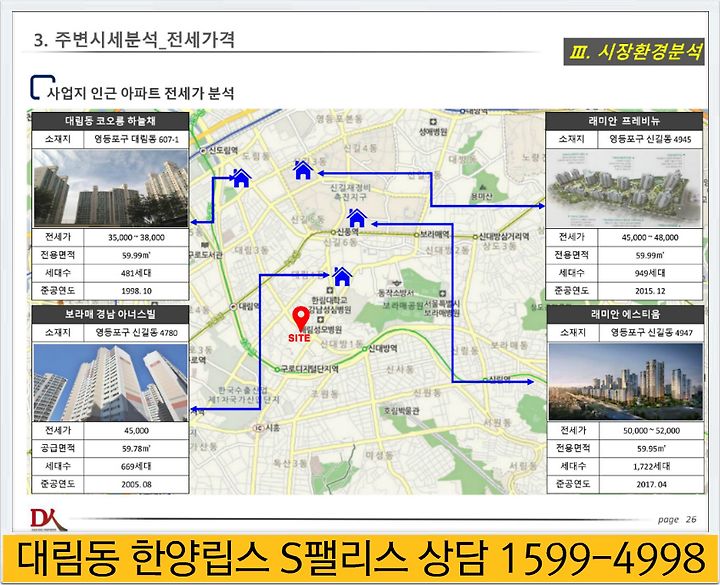Click the completion date '2005. 08'

coord(136,484)
